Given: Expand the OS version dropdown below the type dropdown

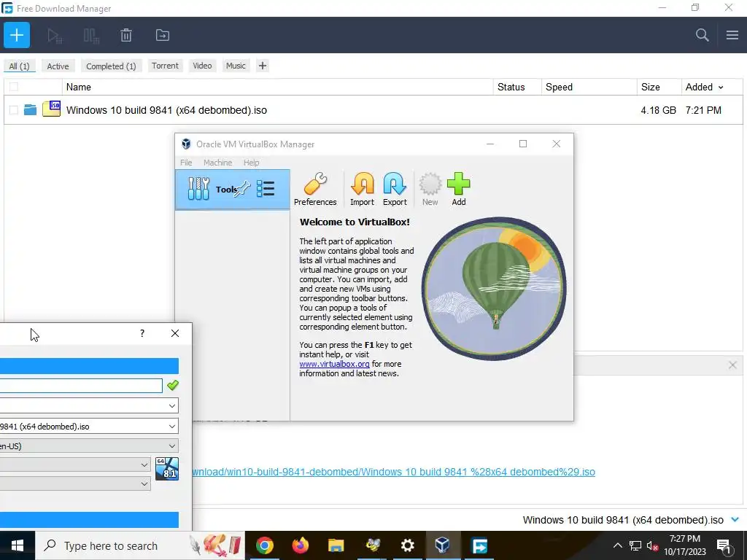Looking at the screenshot, I should click(x=144, y=484).
